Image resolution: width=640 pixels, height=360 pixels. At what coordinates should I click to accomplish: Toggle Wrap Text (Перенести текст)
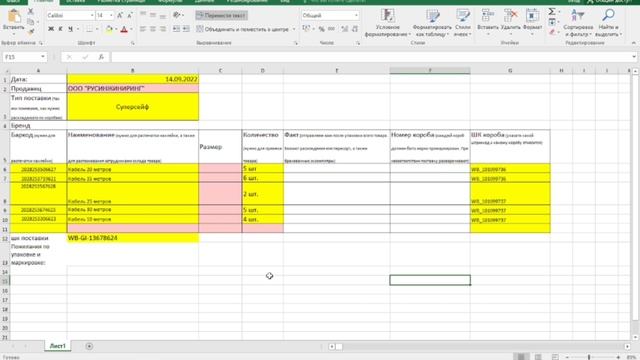[x=221, y=16]
